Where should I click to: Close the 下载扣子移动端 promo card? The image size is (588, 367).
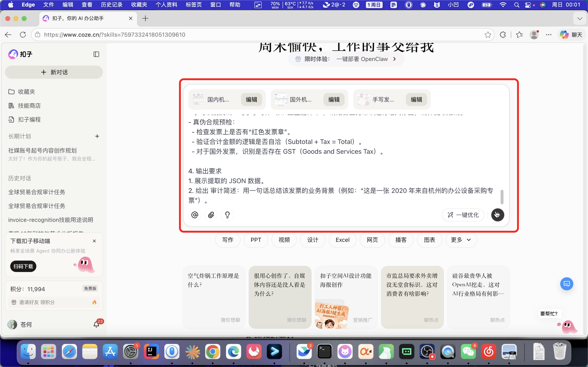click(x=94, y=241)
